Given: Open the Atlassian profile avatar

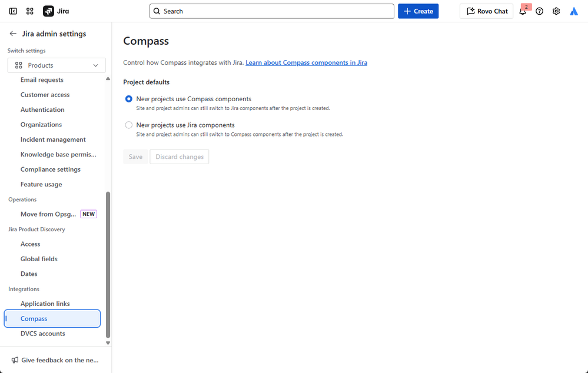Looking at the screenshot, I should coord(574,11).
